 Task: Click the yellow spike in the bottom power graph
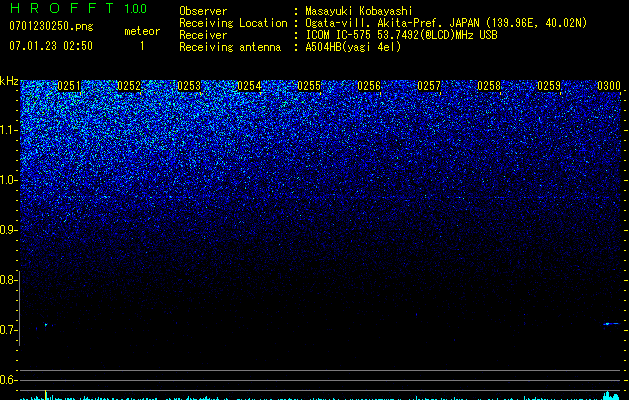click(46, 395)
